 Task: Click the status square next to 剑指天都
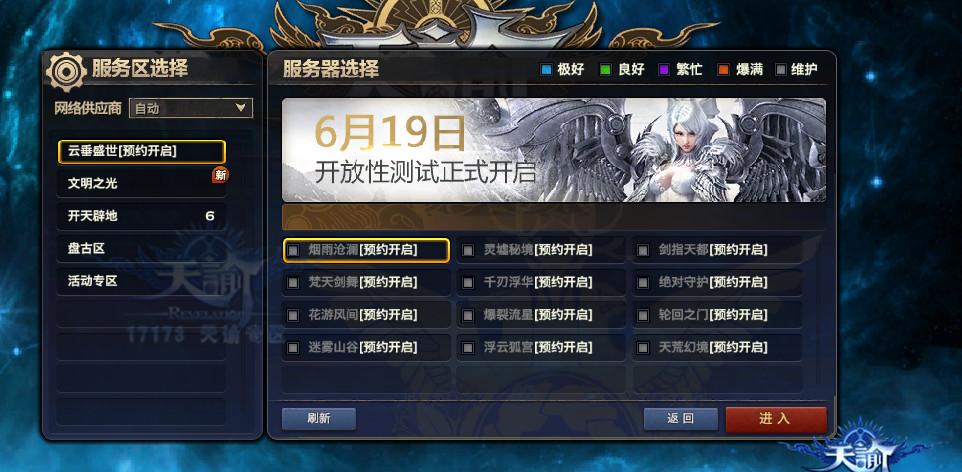tap(643, 250)
